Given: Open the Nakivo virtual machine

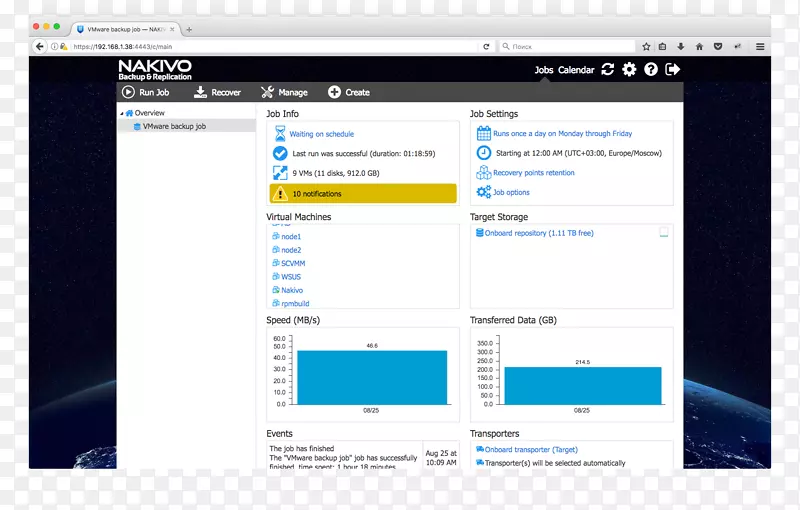Looking at the screenshot, I should click(x=292, y=290).
